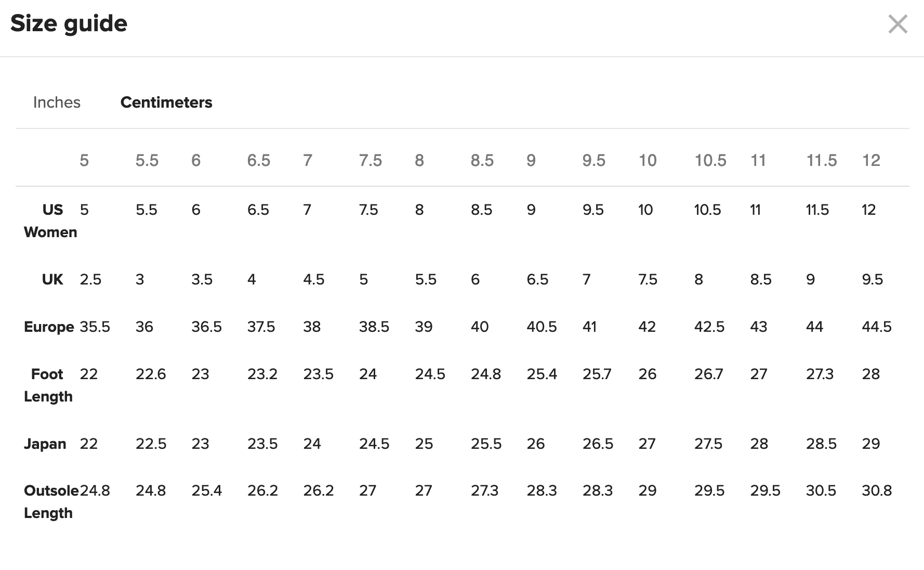Click the Japan row label
The image size is (924, 570).
(x=45, y=444)
